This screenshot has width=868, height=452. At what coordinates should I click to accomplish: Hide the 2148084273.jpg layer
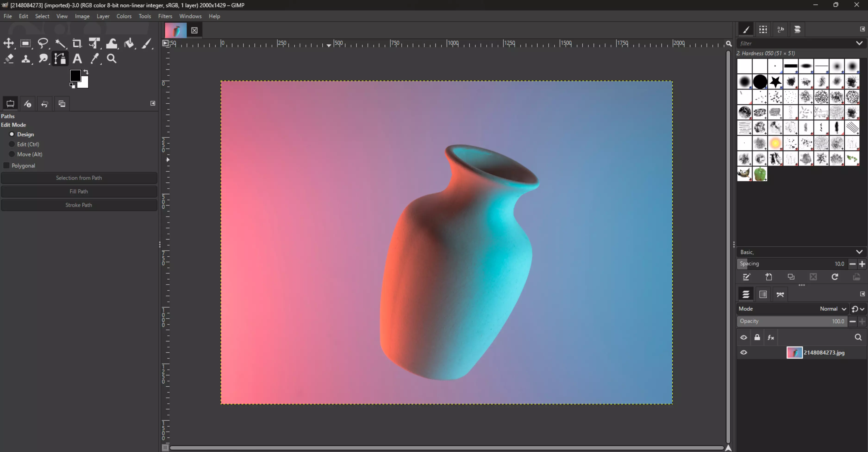[744, 352]
